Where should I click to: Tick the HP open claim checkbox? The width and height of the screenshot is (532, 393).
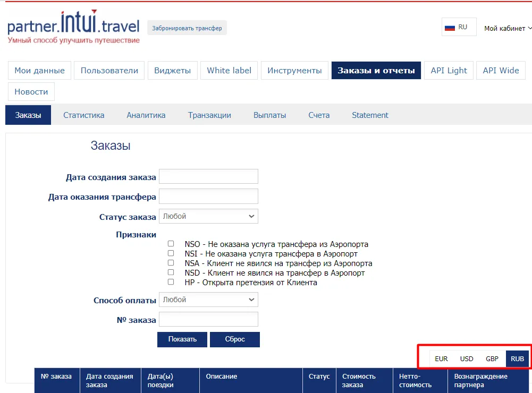tap(171, 282)
